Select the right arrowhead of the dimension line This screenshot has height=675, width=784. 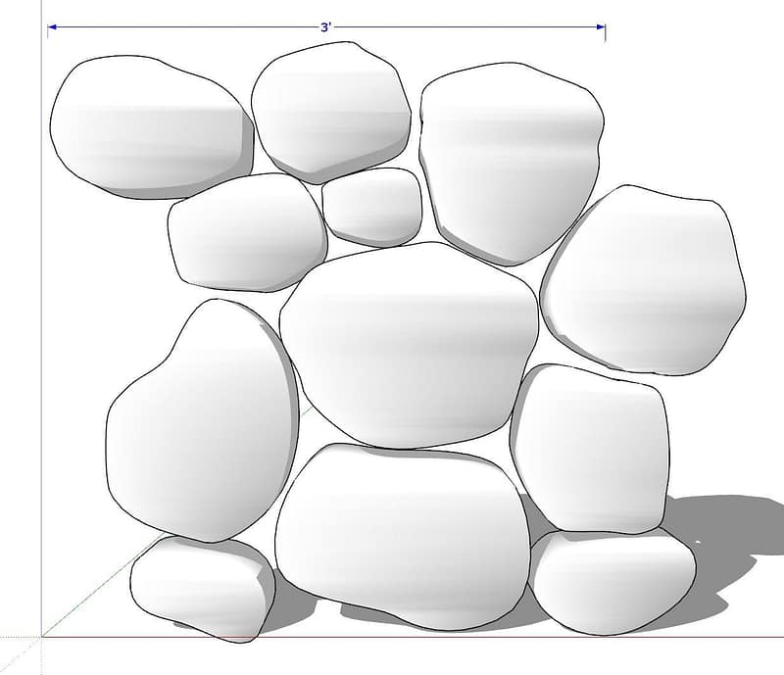coord(601,27)
